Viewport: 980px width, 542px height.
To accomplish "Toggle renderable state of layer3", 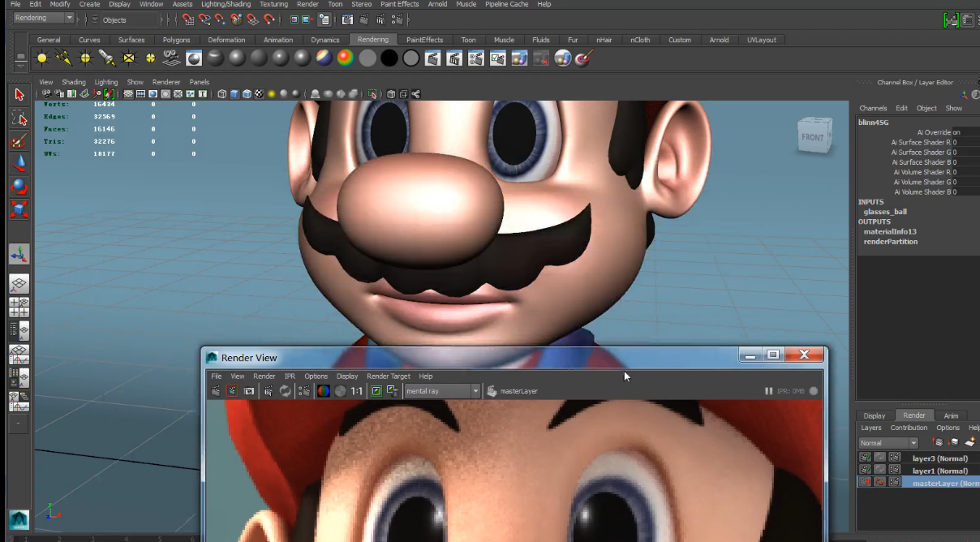I will 865,457.
